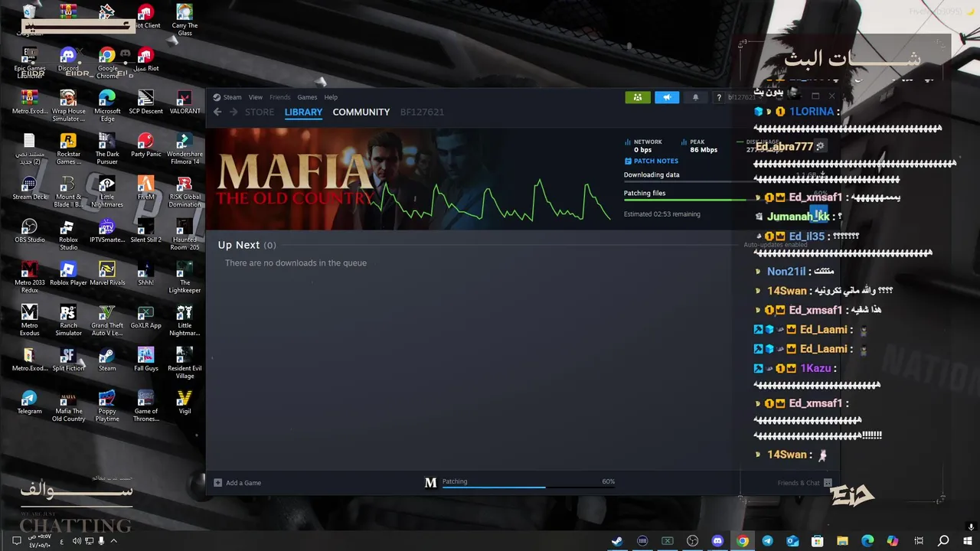Viewport: 980px width, 551px height.
Task: Open FiveM desktop shortcut
Action: [x=145, y=188]
